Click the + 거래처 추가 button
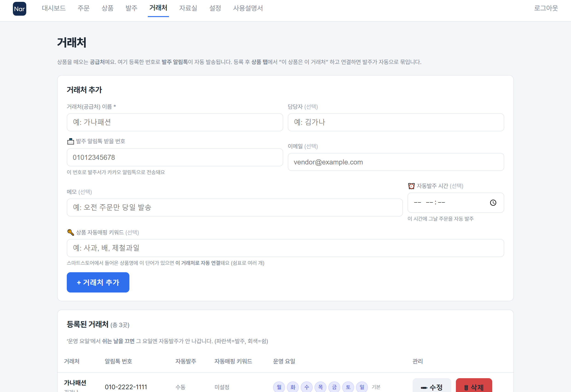 [98, 282]
